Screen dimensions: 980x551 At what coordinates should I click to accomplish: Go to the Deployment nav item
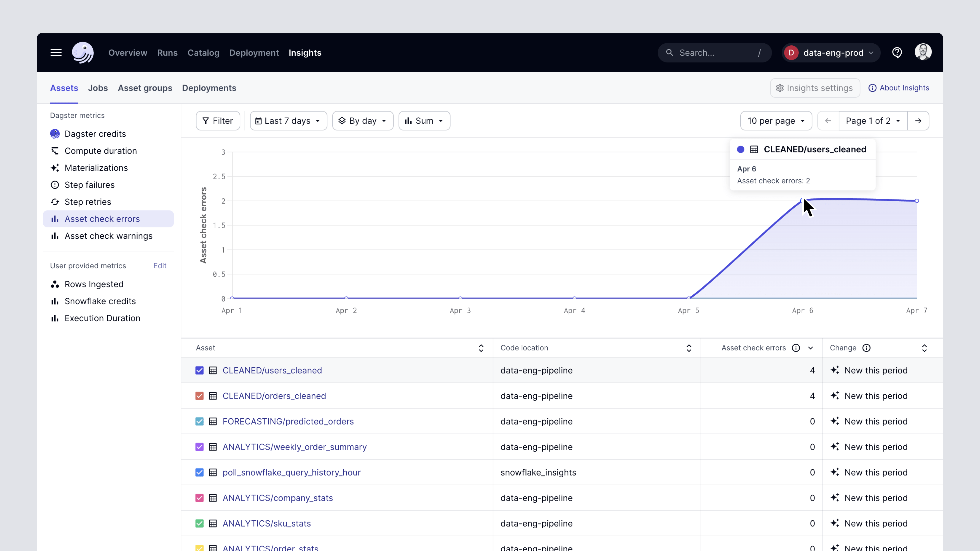click(254, 53)
